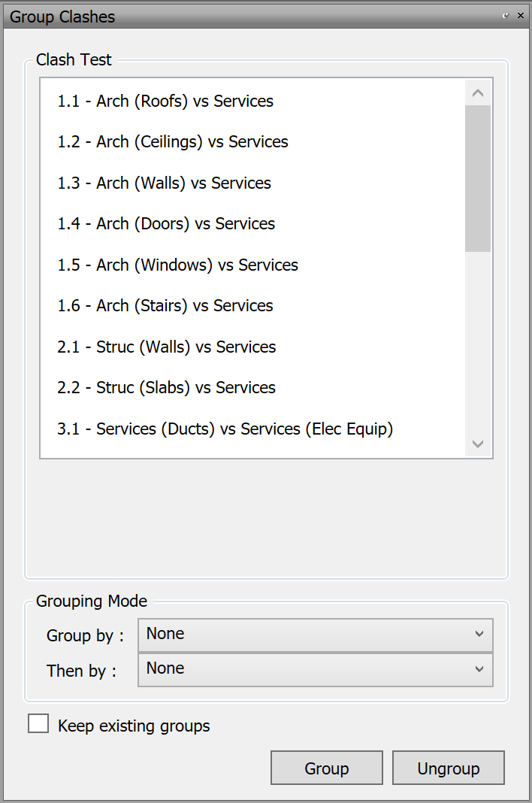The width and height of the screenshot is (532, 803).
Task: Click the clash test list scrollbar thumb
Action: [478, 178]
